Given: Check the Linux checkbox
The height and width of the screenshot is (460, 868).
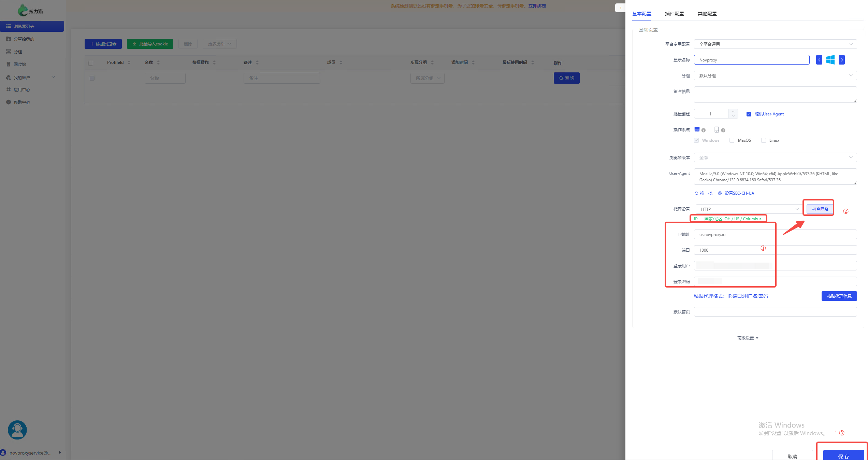Looking at the screenshot, I should (x=763, y=140).
